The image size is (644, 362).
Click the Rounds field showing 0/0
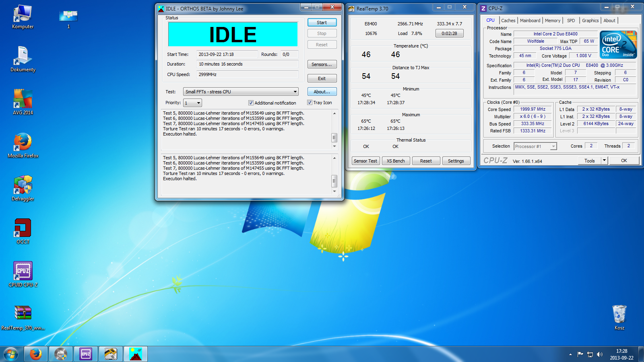(289, 54)
